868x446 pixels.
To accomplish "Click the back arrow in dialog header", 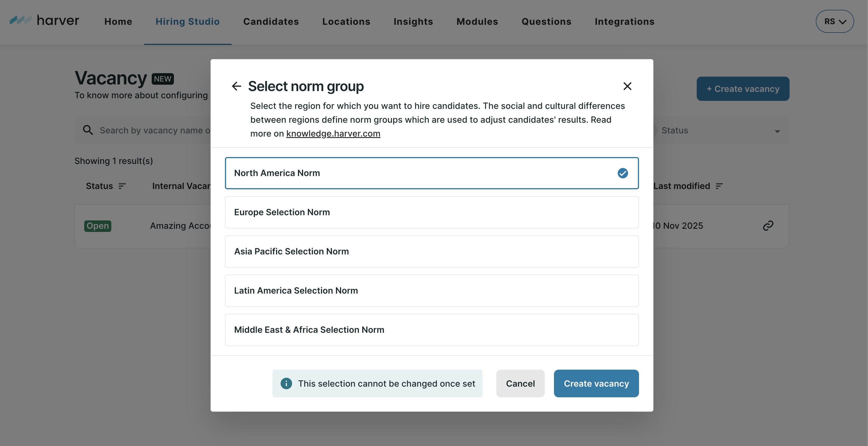I will (236, 86).
